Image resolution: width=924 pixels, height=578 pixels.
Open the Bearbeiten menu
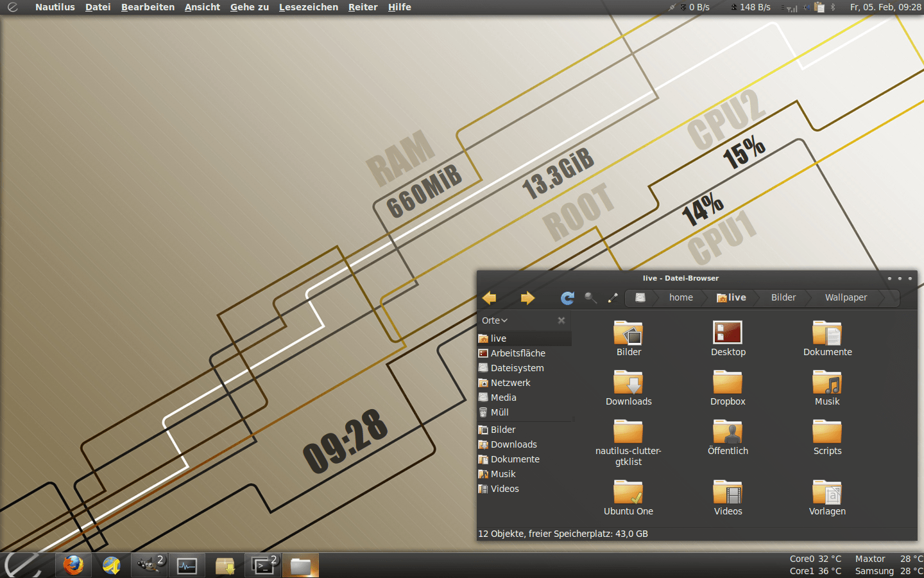148,7
